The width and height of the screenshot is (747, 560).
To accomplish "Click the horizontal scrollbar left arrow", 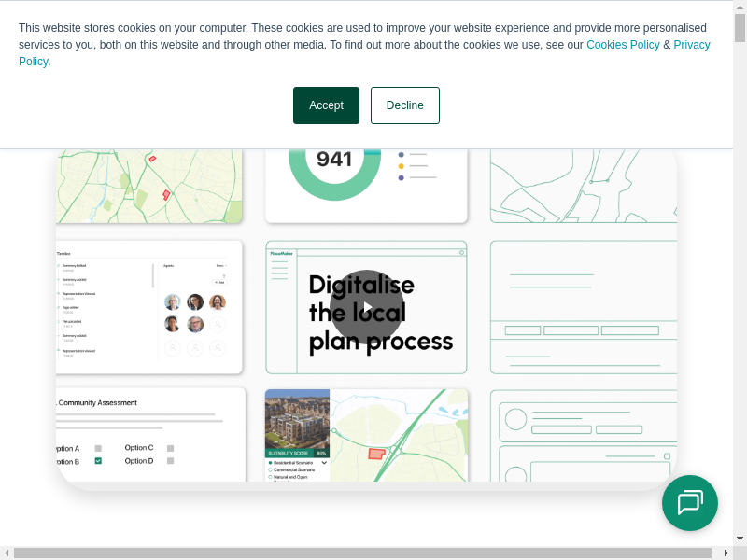I will click(7, 553).
